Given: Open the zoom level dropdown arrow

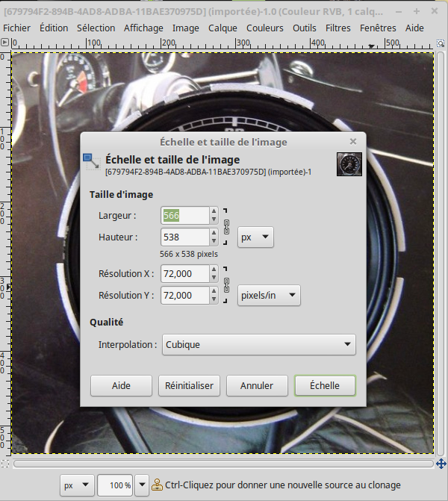Looking at the screenshot, I should [x=142, y=485].
